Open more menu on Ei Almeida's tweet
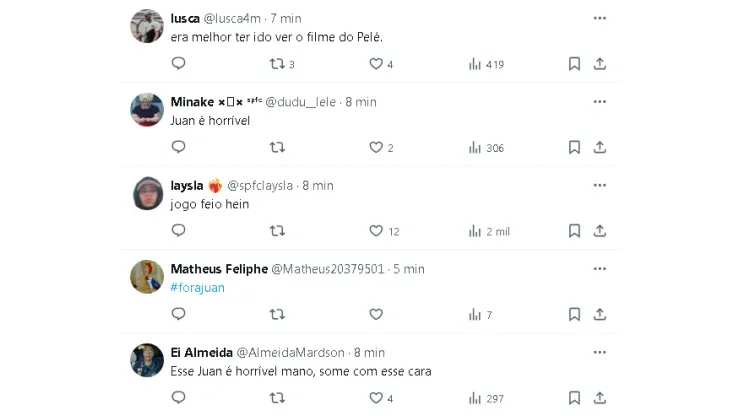Viewport: 740px width, 416px height. pos(599,352)
